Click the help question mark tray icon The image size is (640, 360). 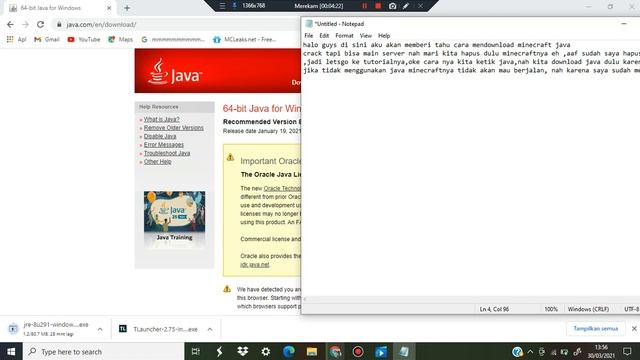[517, 351]
